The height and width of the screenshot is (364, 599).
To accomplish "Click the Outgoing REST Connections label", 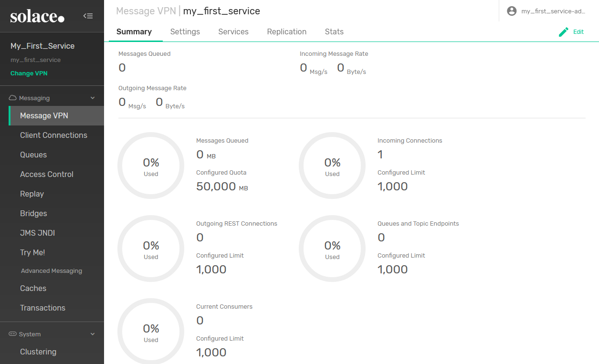I will point(237,224).
